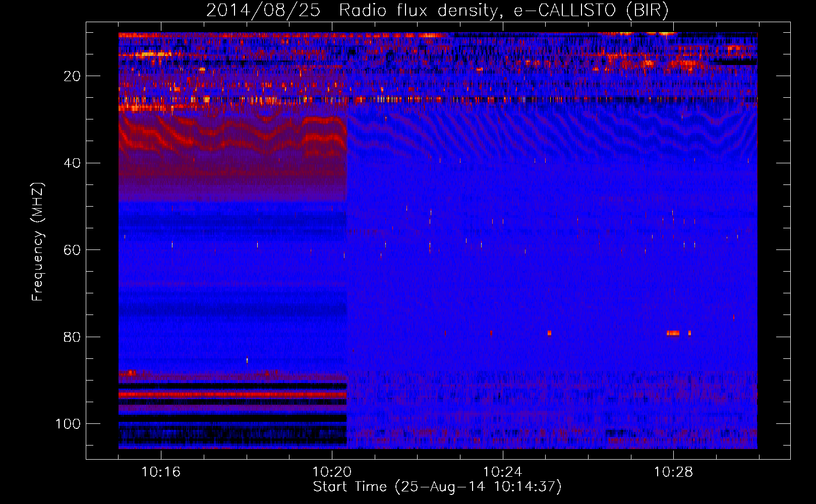
Task: Select the date '2014/08/25' in the title
Action: point(263,11)
